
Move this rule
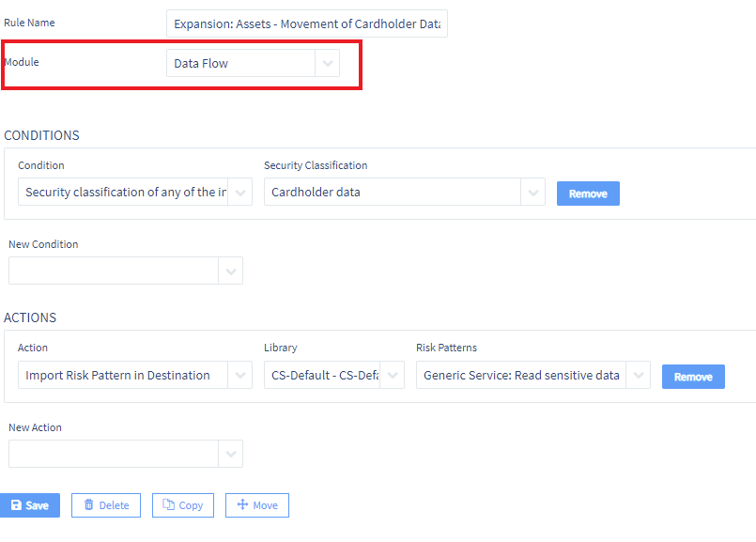click(x=256, y=504)
